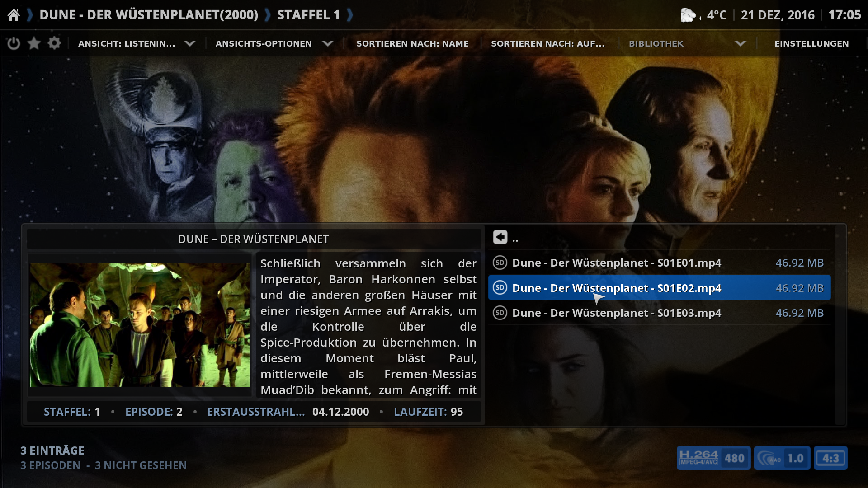This screenshot has width=868, height=488.
Task: Open the Ansichts-Optionen menu
Action: coord(264,43)
